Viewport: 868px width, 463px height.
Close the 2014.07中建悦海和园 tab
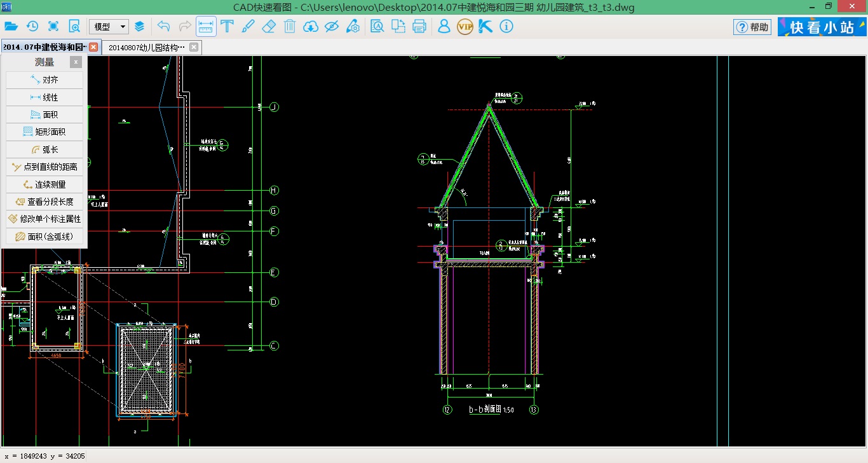[x=93, y=47]
